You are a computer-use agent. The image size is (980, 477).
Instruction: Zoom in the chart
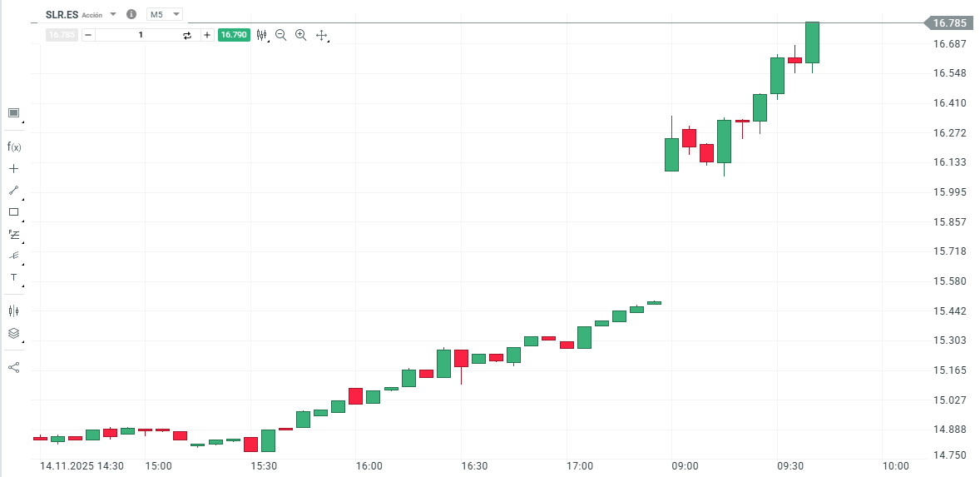(301, 35)
